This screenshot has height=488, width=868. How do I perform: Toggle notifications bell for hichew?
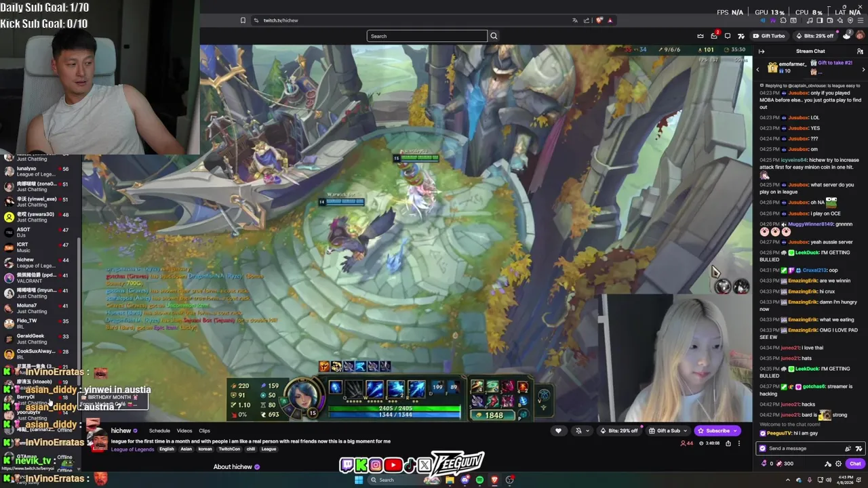(x=578, y=430)
